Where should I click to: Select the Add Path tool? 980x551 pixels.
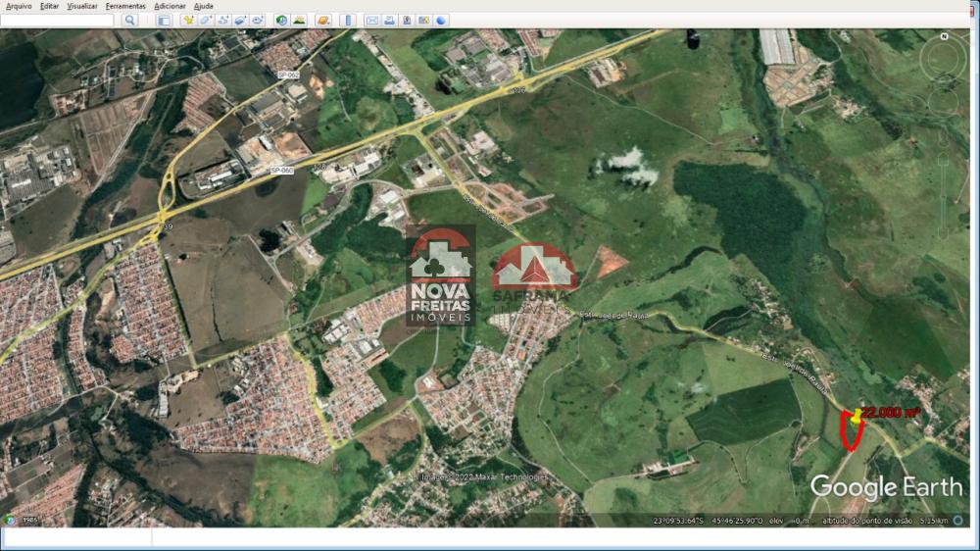(223, 20)
